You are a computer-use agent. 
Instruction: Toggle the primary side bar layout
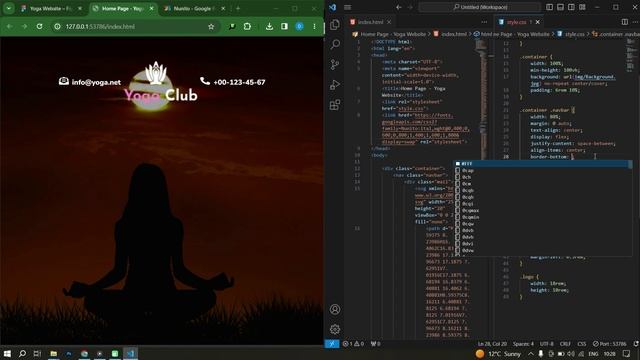point(549,7)
